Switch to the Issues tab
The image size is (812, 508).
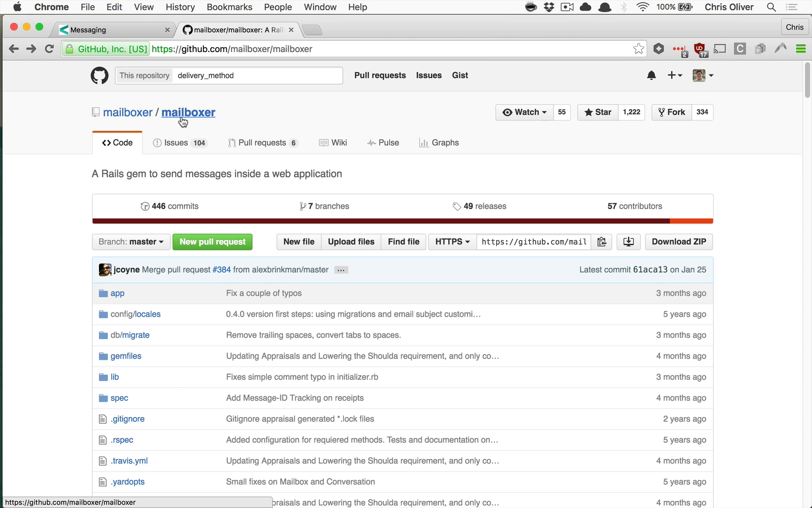(x=180, y=143)
